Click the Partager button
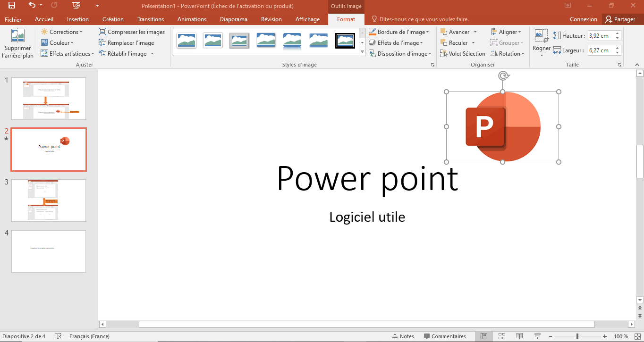 pyautogui.click(x=620, y=19)
